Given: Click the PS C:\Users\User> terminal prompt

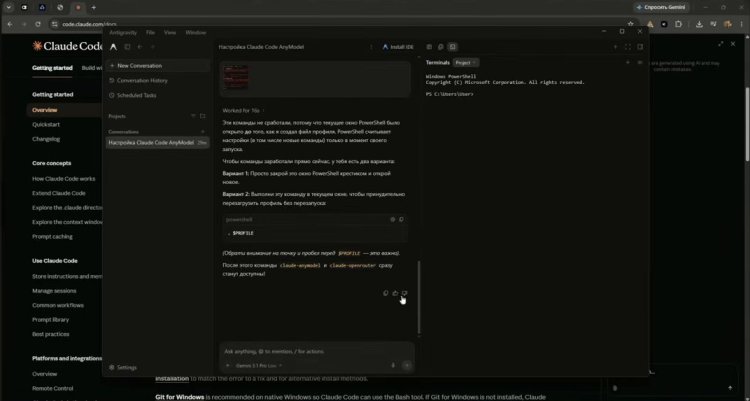Looking at the screenshot, I should [450, 94].
